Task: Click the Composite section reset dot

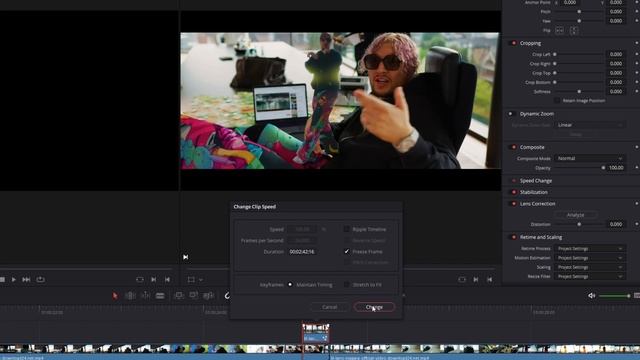Action: 637,147
